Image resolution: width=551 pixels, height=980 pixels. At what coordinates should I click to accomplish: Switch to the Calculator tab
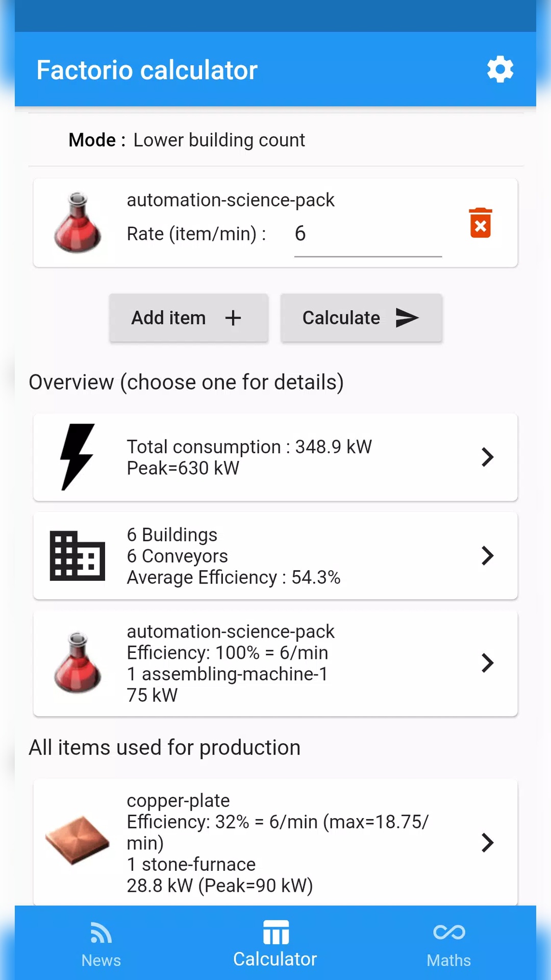click(x=275, y=943)
